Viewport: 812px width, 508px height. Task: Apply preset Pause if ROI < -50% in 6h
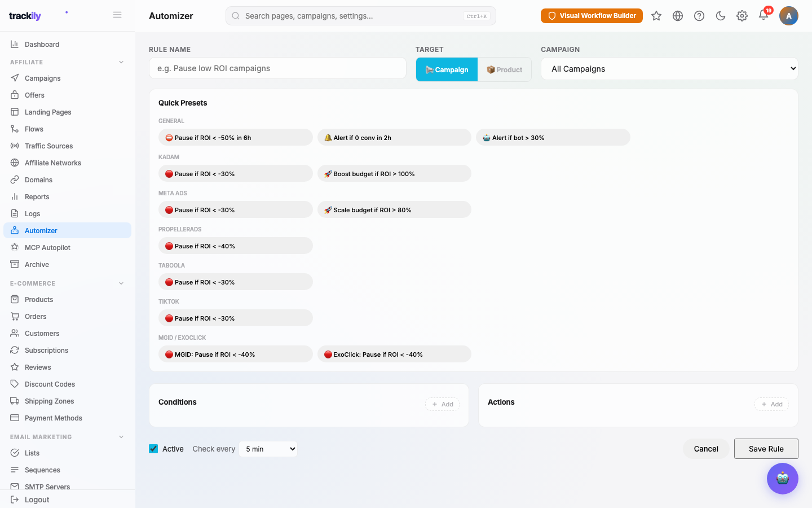pyautogui.click(x=236, y=137)
